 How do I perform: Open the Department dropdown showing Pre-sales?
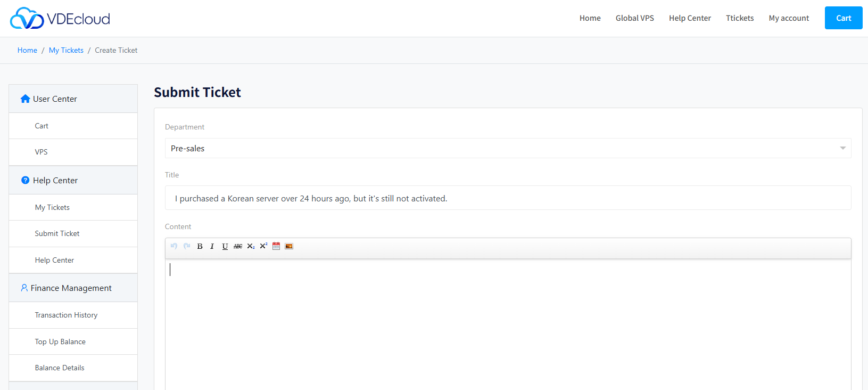click(x=508, y=148)
